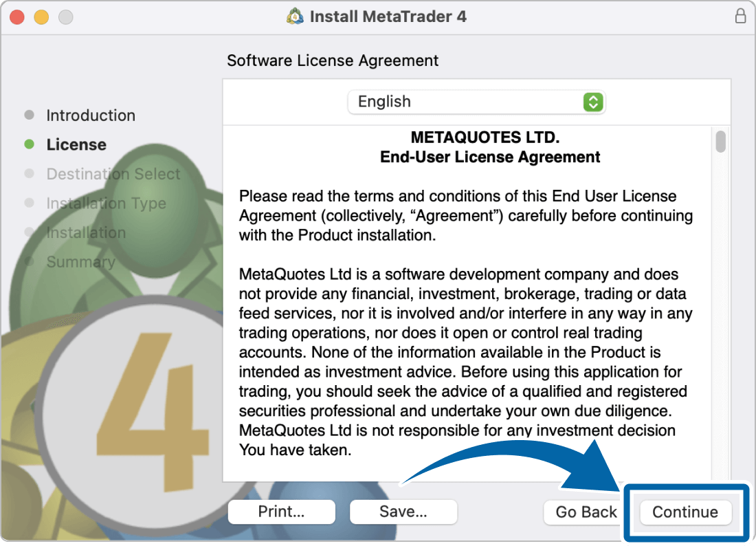Screen dimensions: 756x546
Task: Click the gray Introduction step bullet
Action: (29, 115)
